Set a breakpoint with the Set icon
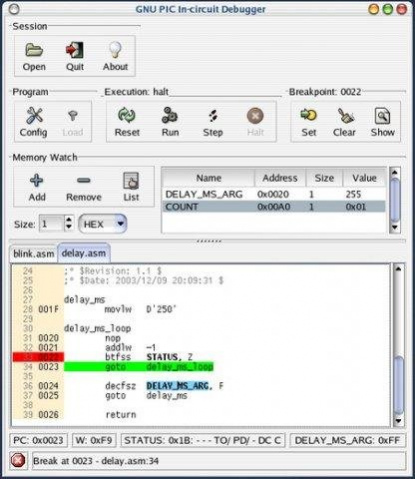This screenshot has width=415, height=479. (309, 115)
